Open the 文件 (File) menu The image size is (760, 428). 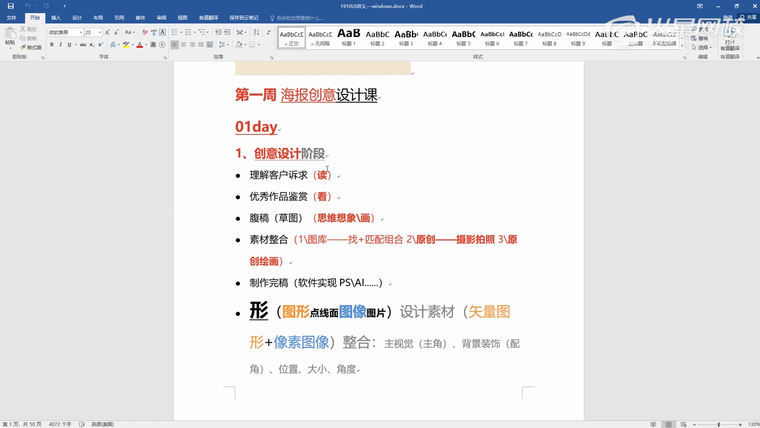11,17
